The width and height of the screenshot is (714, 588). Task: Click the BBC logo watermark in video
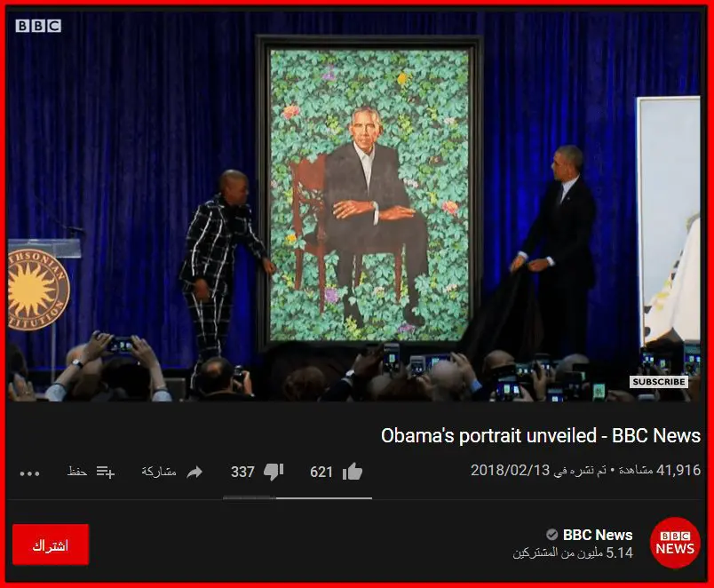click(x=38, y=26)
